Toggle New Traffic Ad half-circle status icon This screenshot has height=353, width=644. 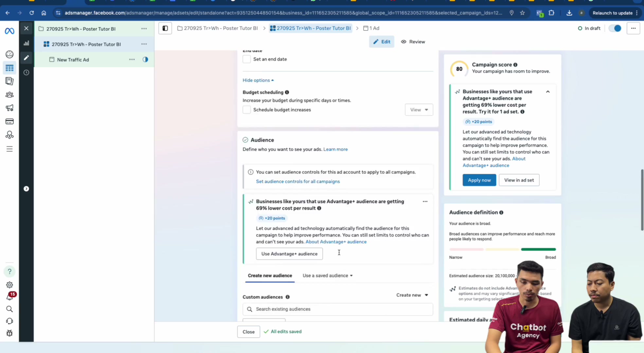point(145,59)
